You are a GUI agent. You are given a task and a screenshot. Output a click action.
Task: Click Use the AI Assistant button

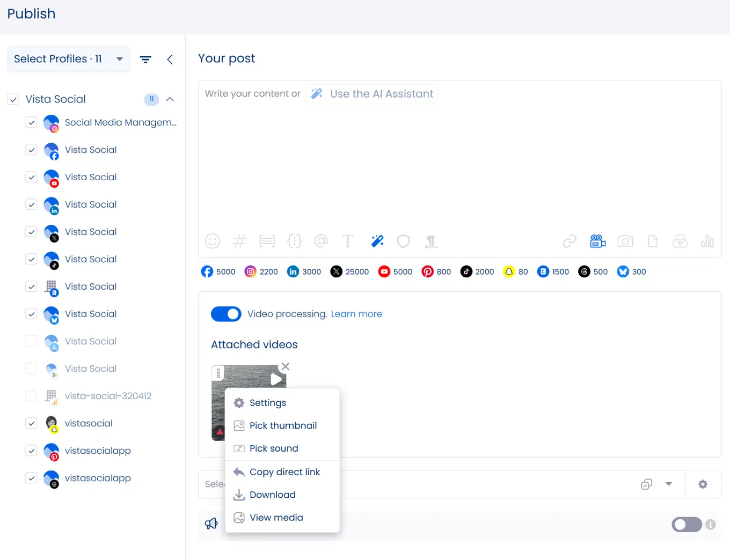372,94
